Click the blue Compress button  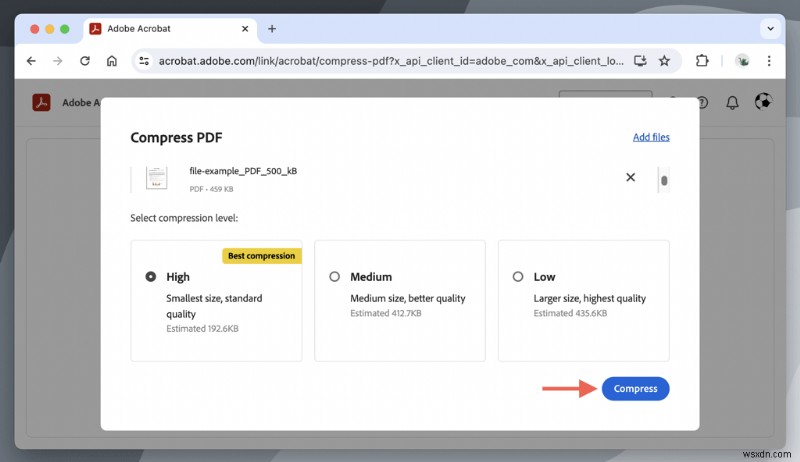[x=635, y=389]
